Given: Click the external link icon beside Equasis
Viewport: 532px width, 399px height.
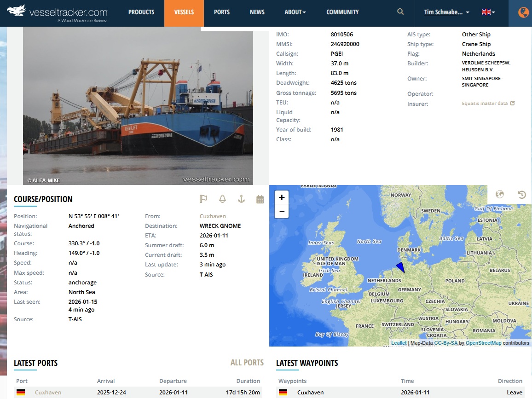Looking at the screenshot, I should click(x=512, y=103).
